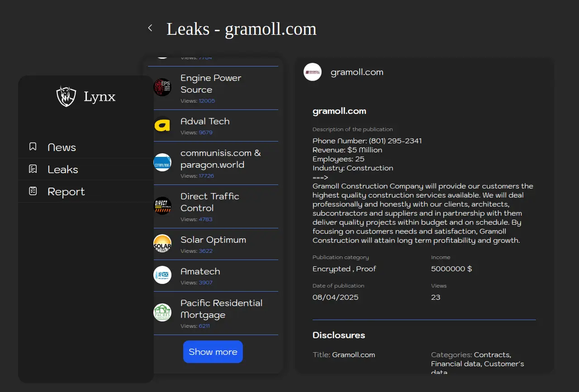Image resolution: width=579 pixels, height=392 pixels.
Task: Click the Engine Power Source title text
Action: pos(211,84)
